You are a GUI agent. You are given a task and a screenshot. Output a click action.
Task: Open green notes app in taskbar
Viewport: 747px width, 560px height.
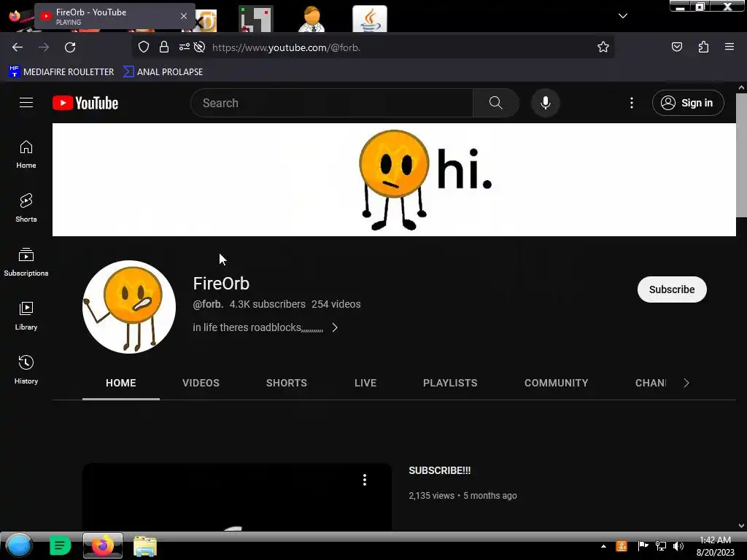pos(60,545)
